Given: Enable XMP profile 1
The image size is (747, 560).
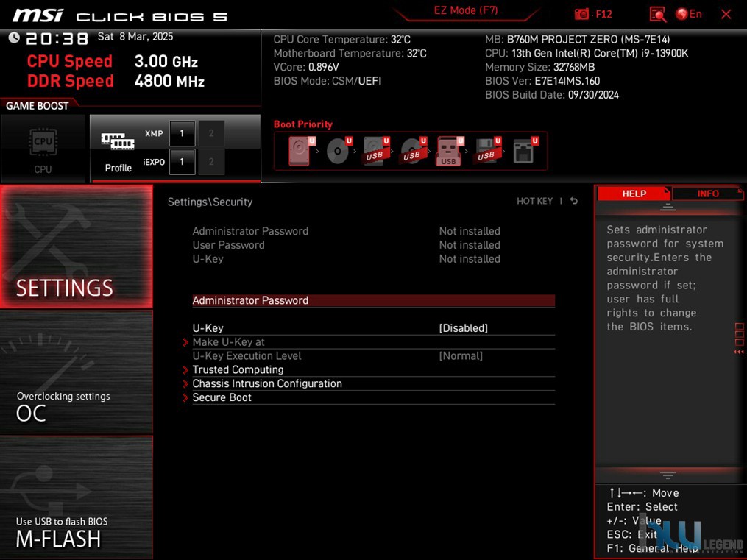Looking at the screenshot, I should coord(182,133).
